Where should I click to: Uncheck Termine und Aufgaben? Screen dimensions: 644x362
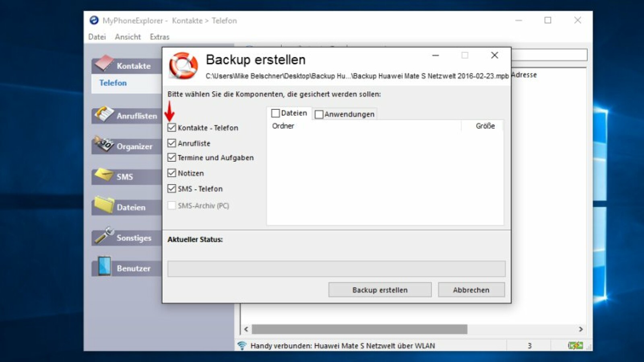[x=171, y=158]
